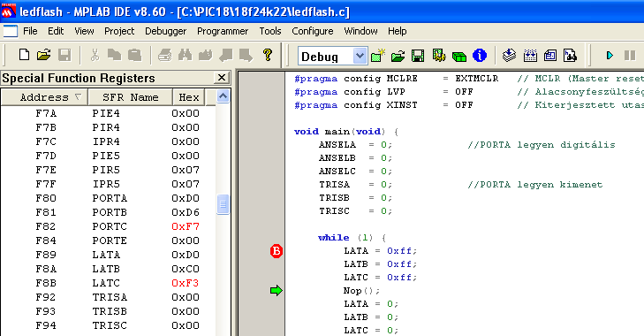Open a file with the folder icon
The width and height of the screenshot is (644, 336).
pyautogui.click(x=43, y=55)
